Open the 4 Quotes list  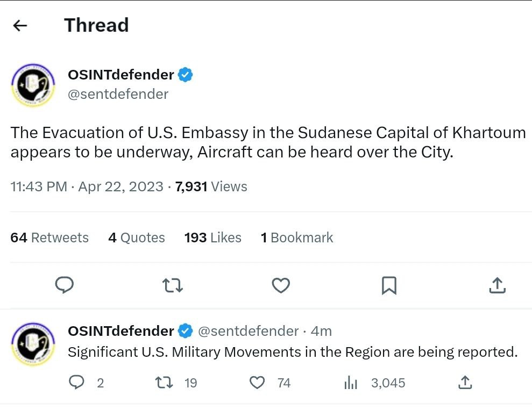[137, 238]
